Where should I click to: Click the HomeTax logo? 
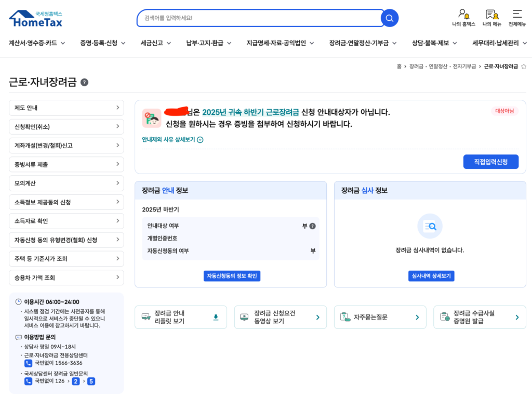coord(35,18)
